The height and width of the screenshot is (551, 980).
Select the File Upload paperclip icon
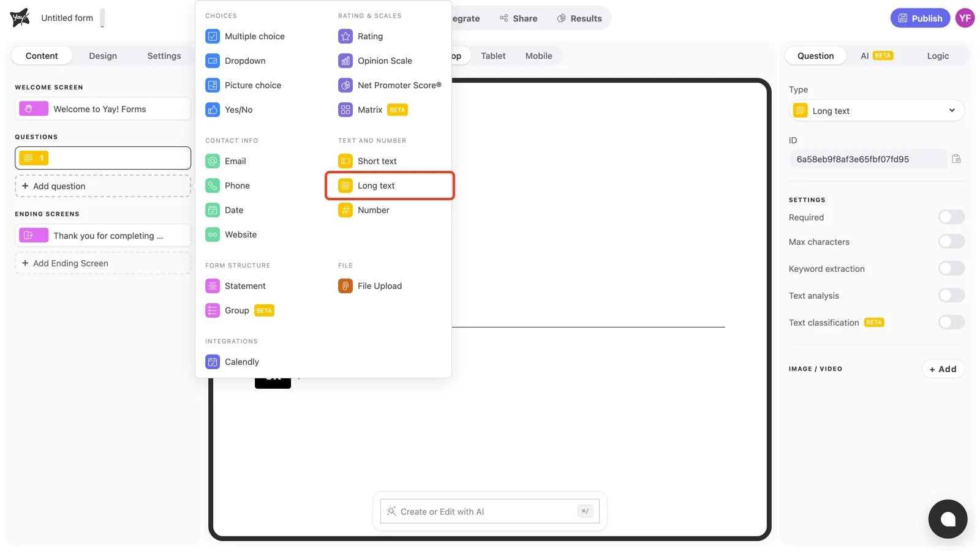click(x=345, y=286)
